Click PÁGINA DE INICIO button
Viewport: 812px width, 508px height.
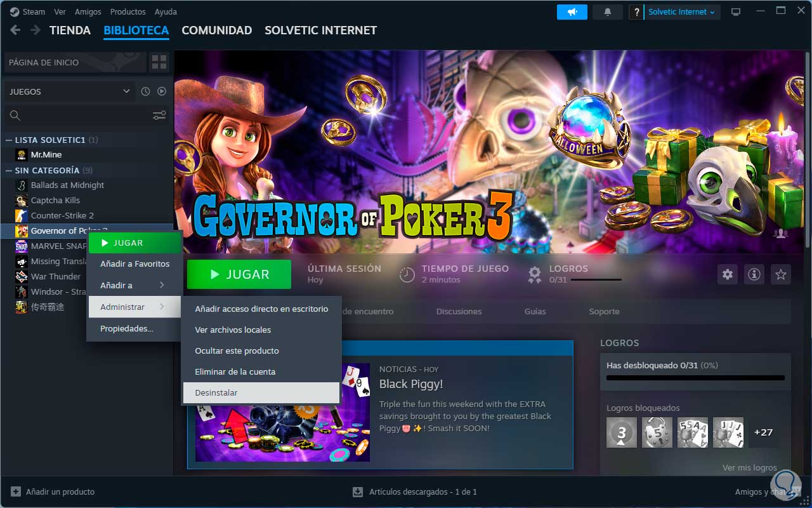click(75, 62)
